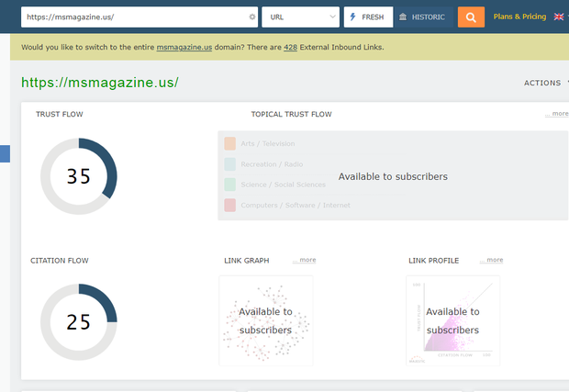The height and width of the screenshot is (392, 569).
Task: Switch to the FRESH index
Action: [x=368, y=17]
